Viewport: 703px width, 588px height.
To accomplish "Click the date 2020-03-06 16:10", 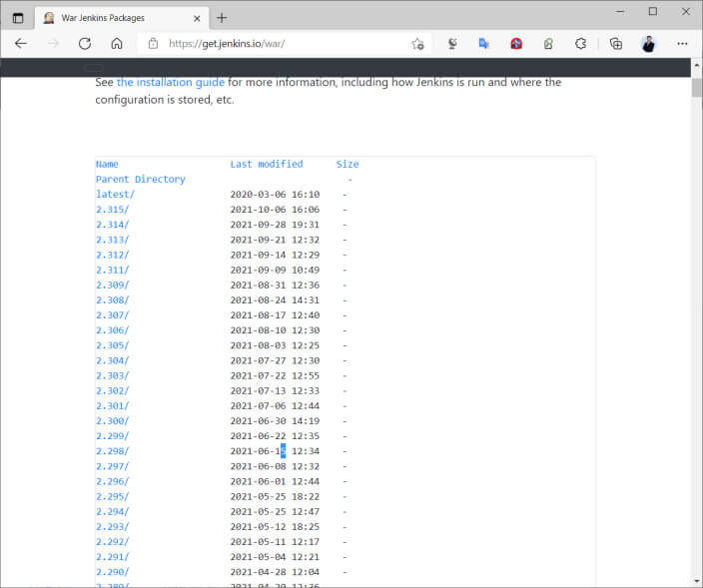I will [x=275, y=195].
